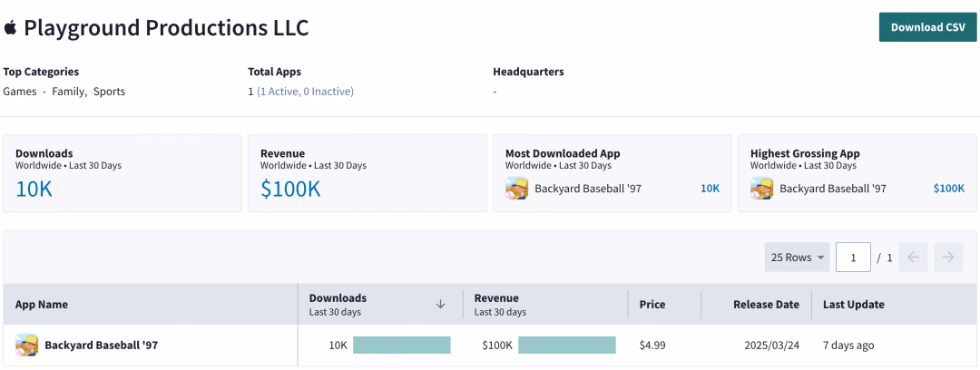Go to previous page arrow
The width and height of the screenshot is (980, 370).
click(x=913, y=257)
